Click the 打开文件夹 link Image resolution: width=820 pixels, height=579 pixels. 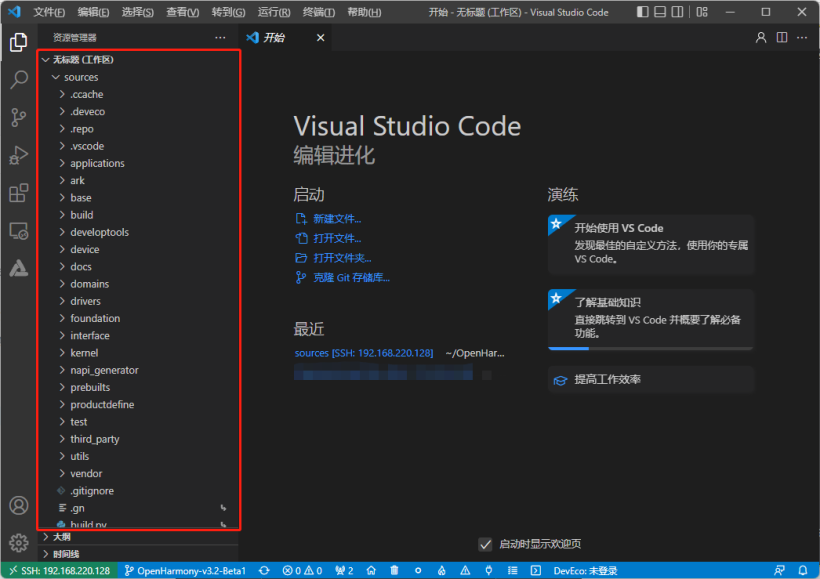[x=341, y=258]
